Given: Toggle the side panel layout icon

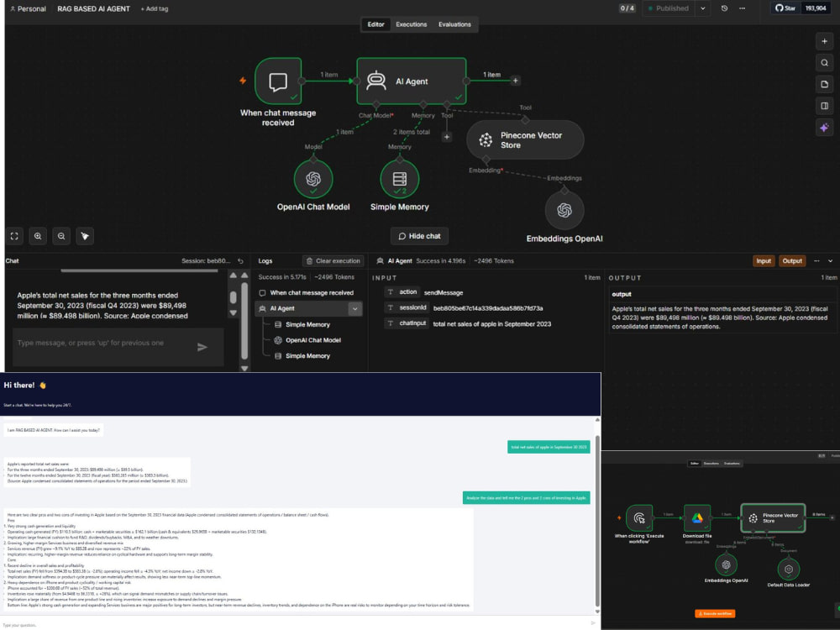Looking at the screenshot, I should click(x=825, y=106).
